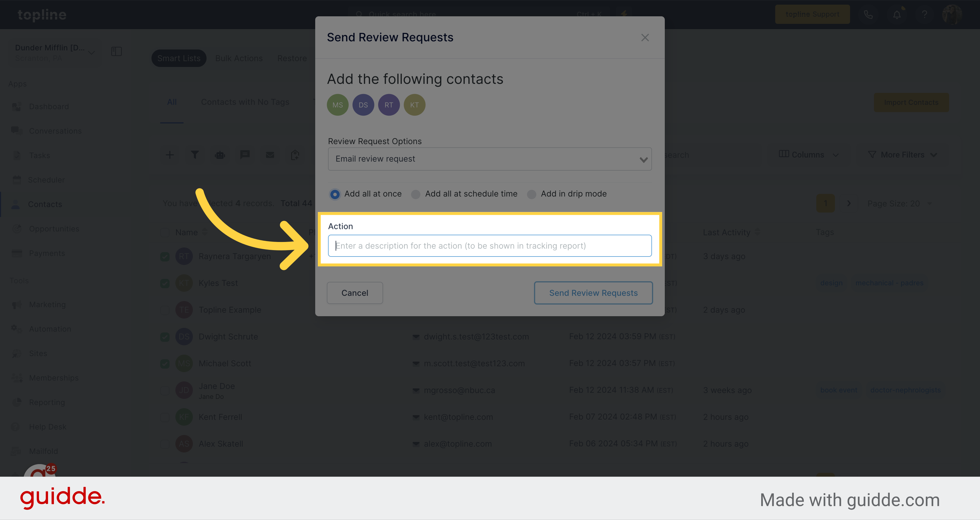Open Mailfold in the sidebar

tap(43, 451)
